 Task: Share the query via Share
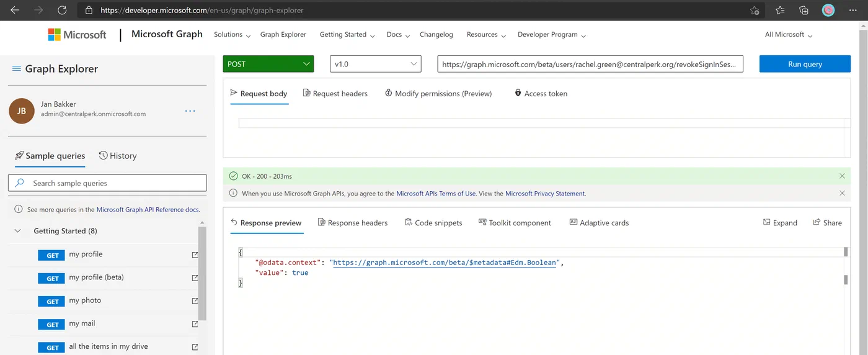(827, 223)
